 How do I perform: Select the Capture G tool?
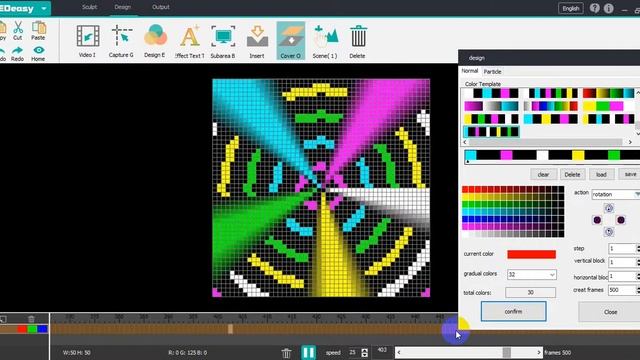click(121, 41)
